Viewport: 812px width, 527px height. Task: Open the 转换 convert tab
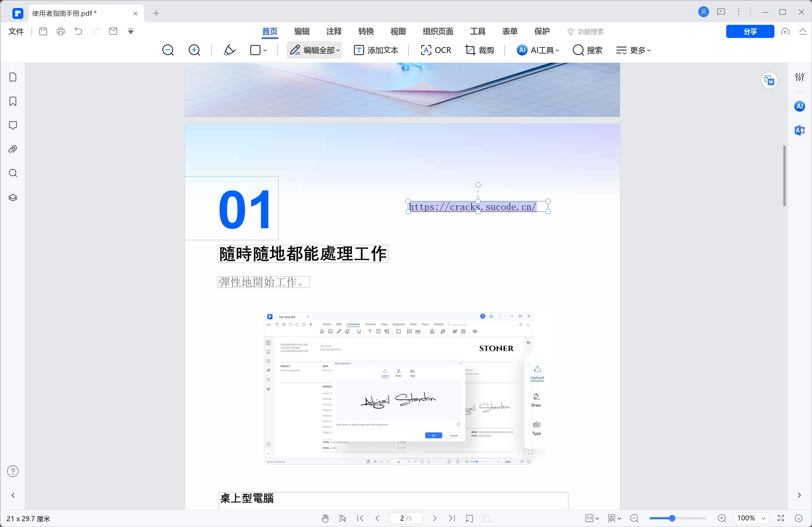coord(366,31)
